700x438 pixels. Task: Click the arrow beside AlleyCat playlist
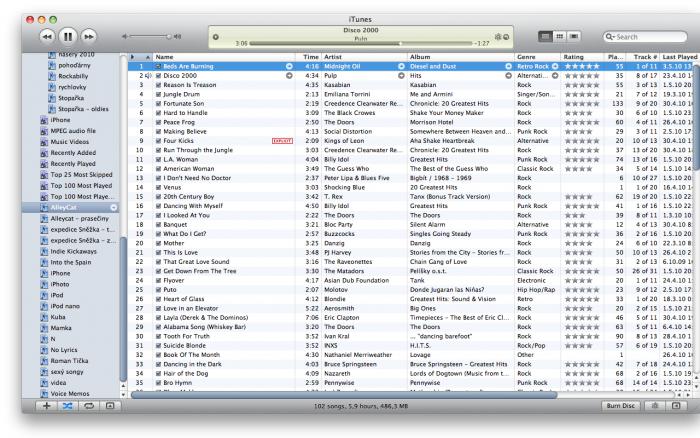coord(113,206)
